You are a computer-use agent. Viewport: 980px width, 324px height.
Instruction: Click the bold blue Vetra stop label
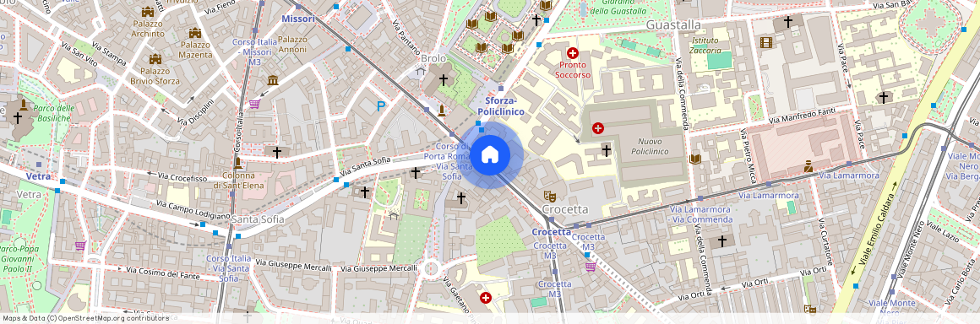pos(38,176)
